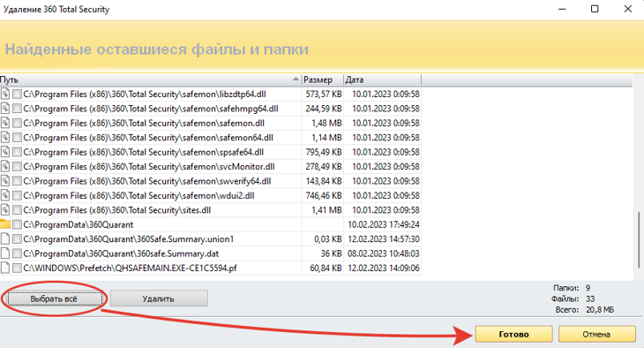Image resolution: width=644 pixels, height=348 pixels.
Task: Minimize the Удаление 360 Total Security window
Action: click(x=562, y=9)
